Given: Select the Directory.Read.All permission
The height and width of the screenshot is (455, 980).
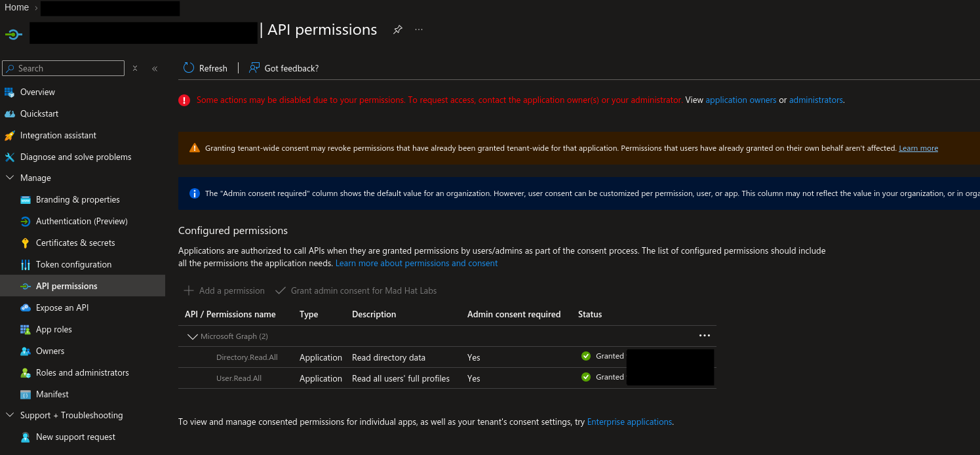Looking at the screenshot, I should pyautogui.click(x=246, y=357).
